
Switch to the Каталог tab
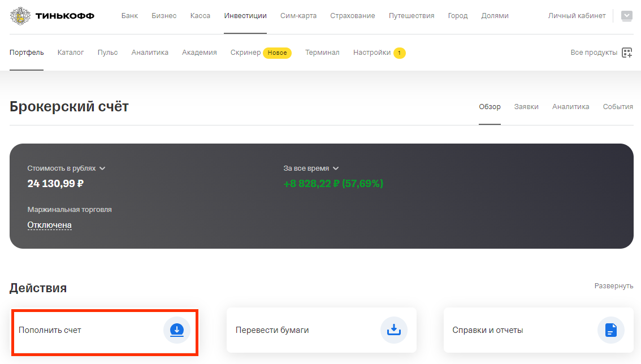point(71,53)
